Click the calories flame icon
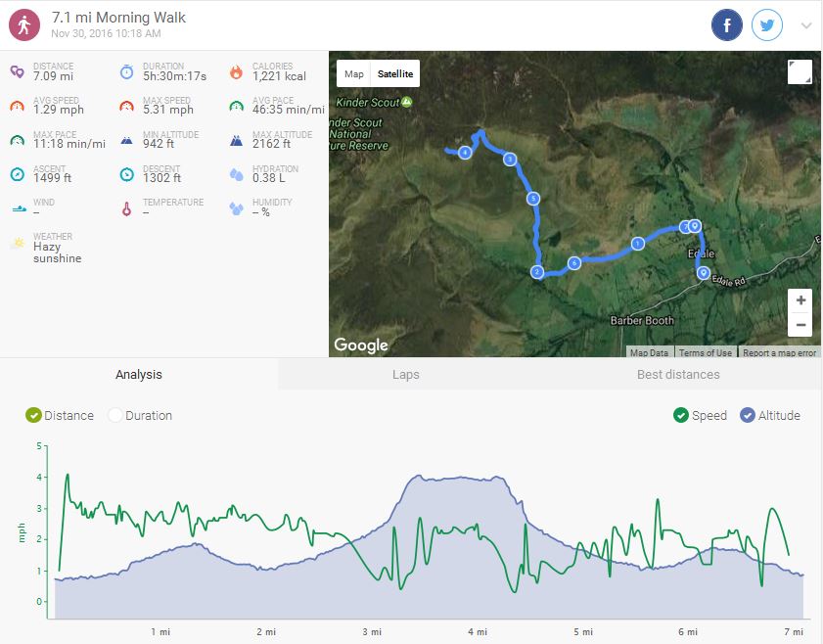The height and width of the screenshot is (644, 823). 236,71
